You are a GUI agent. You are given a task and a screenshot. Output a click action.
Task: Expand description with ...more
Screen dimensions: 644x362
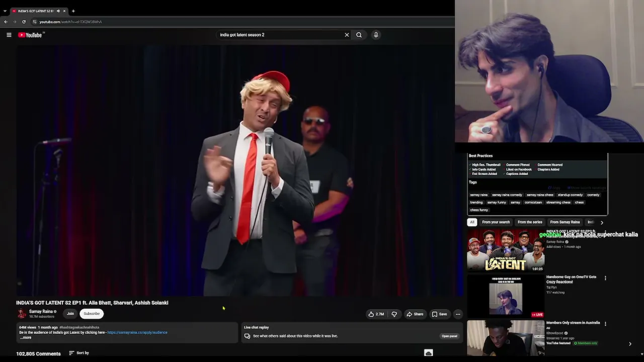pos(26,337)
